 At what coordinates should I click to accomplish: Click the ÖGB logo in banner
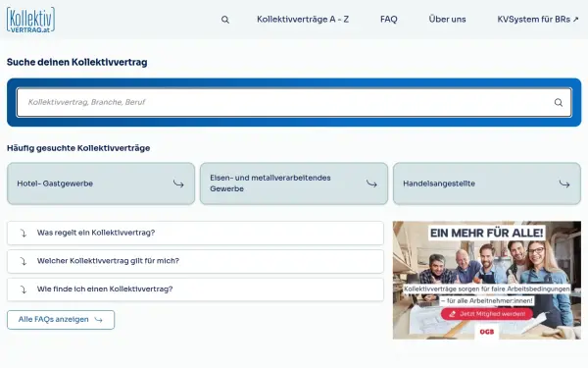coord(487,332)
